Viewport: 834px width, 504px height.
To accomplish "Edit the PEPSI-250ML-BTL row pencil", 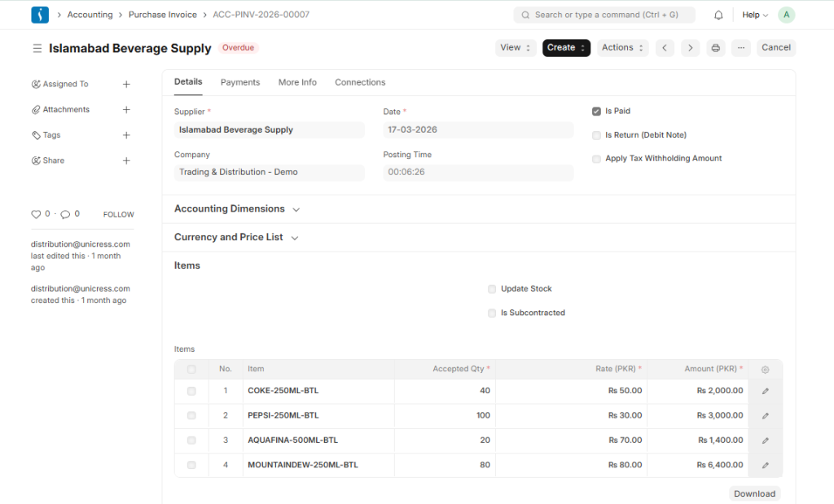I will coord(766,416).
